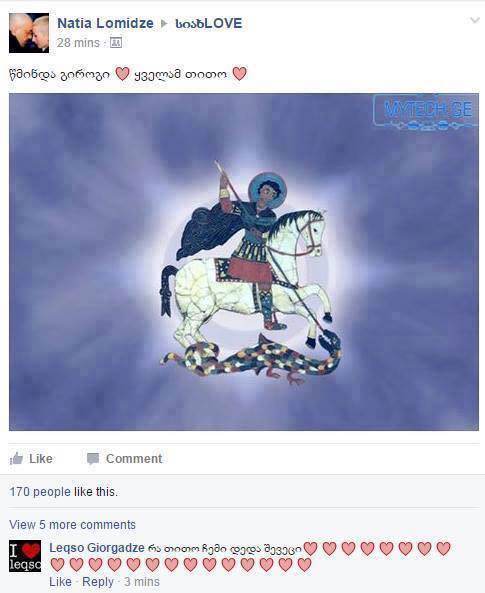Expand View 5 more comments

pyautogui.click(x=72, y=525)
